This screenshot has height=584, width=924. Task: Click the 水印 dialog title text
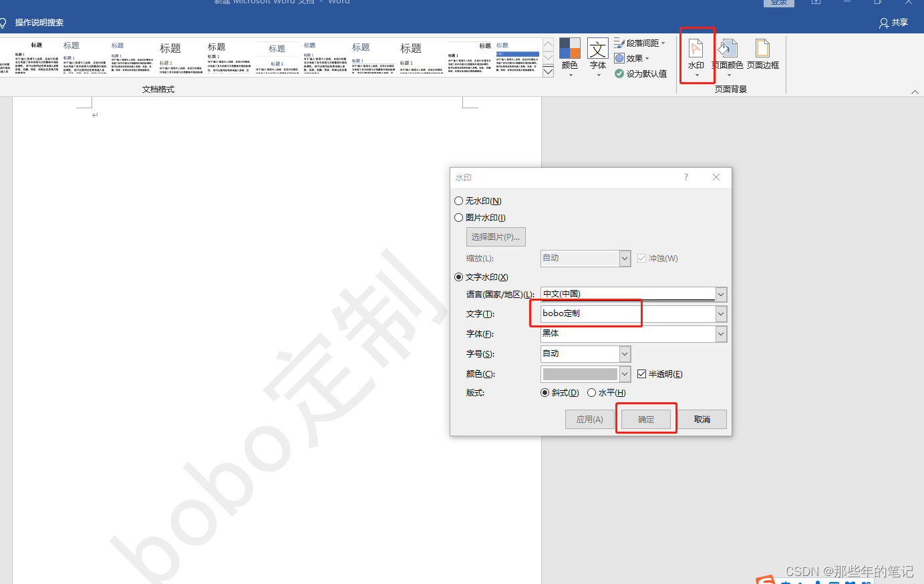(464, 178)
